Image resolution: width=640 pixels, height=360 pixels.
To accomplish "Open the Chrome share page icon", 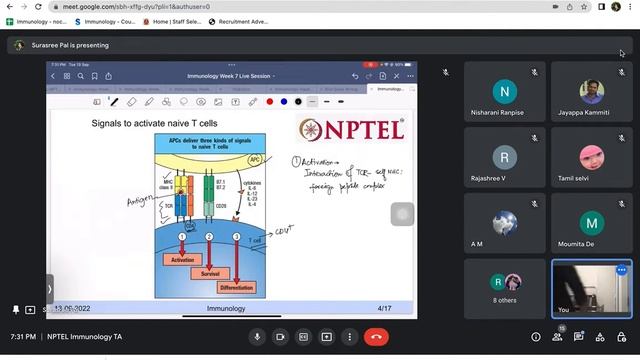I will pyautogui.click(x=570, y=7).
